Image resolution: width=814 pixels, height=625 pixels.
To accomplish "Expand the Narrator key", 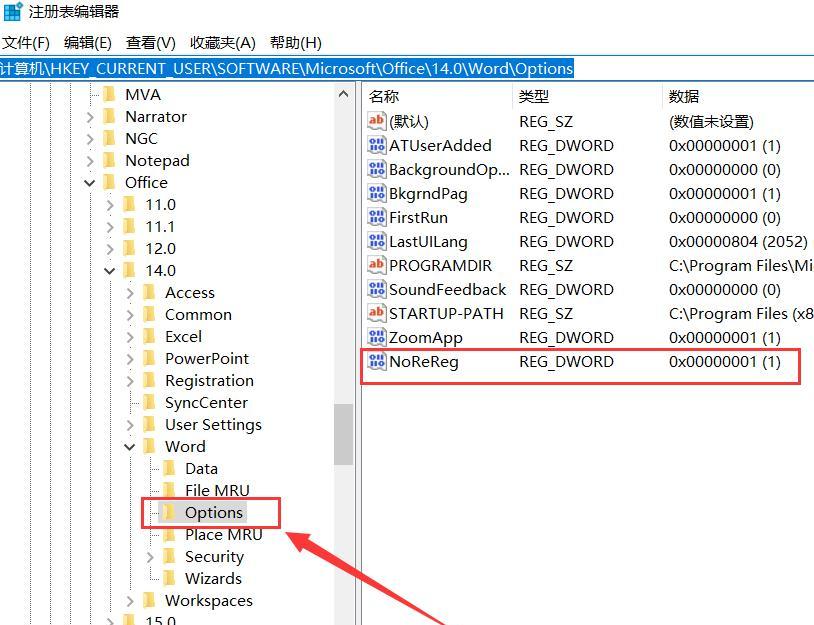I will click(x=90, y=117).
